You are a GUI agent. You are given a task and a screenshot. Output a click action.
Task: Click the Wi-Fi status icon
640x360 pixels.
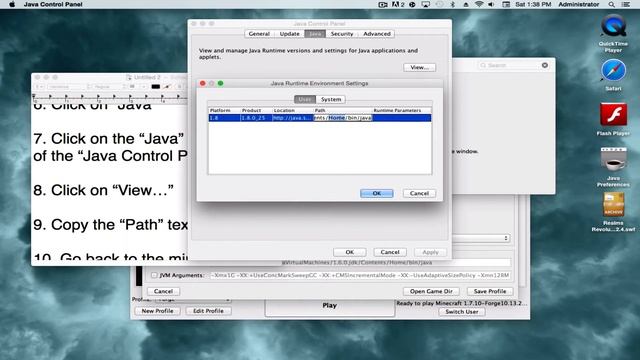479,4
